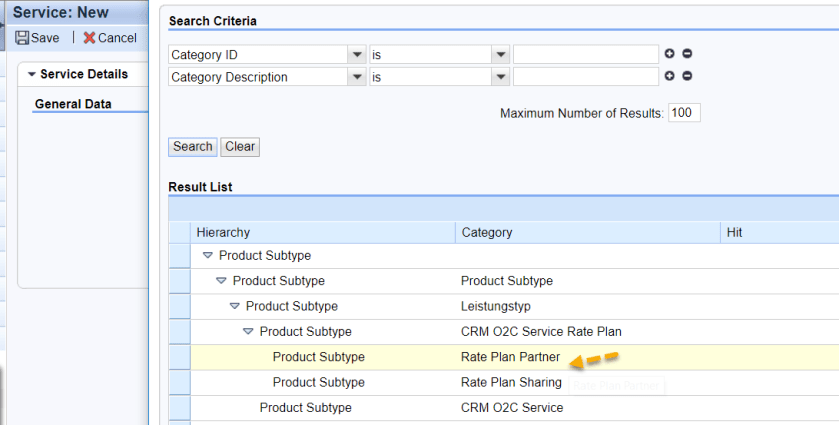Collapse the Service Details section
Image resolution: width=839 pixels, height=425 pixels.
click(x=32, y=74)
